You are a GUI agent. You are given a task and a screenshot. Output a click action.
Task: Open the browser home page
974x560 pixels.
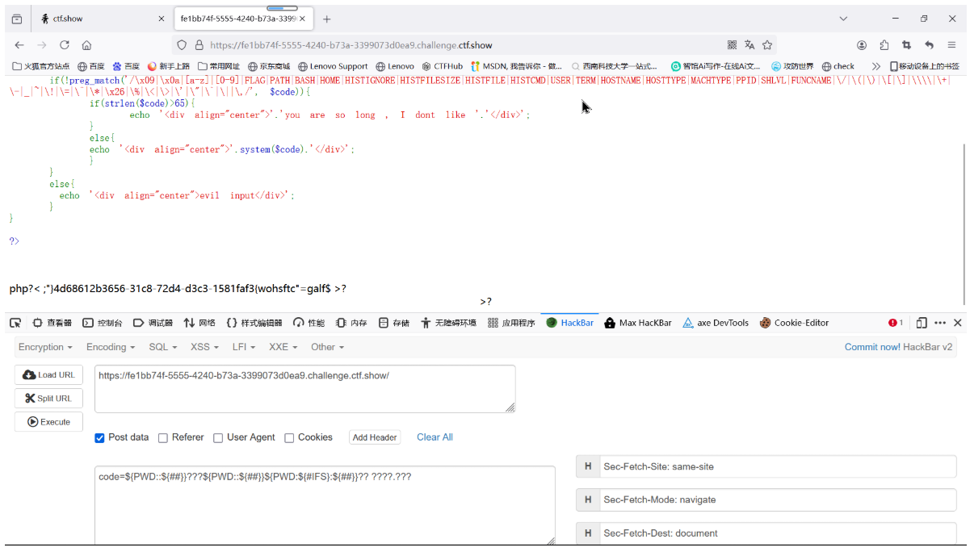86,45
